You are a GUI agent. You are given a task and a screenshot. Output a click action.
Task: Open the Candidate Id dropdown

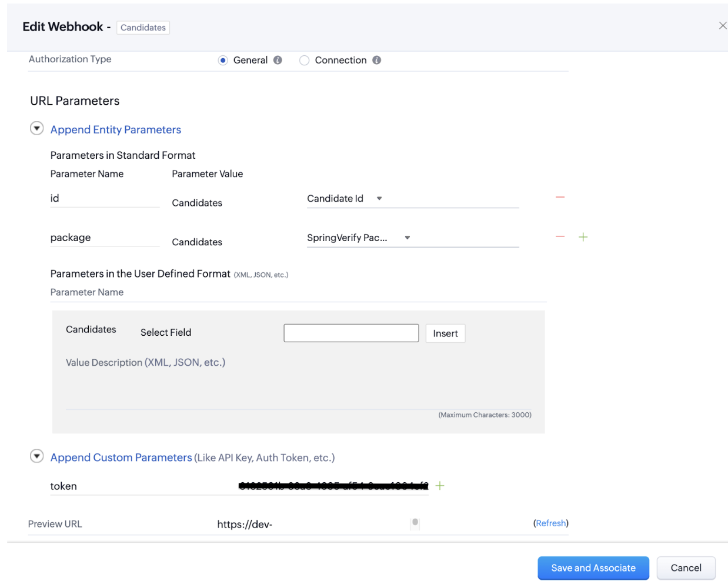(379, 199)
